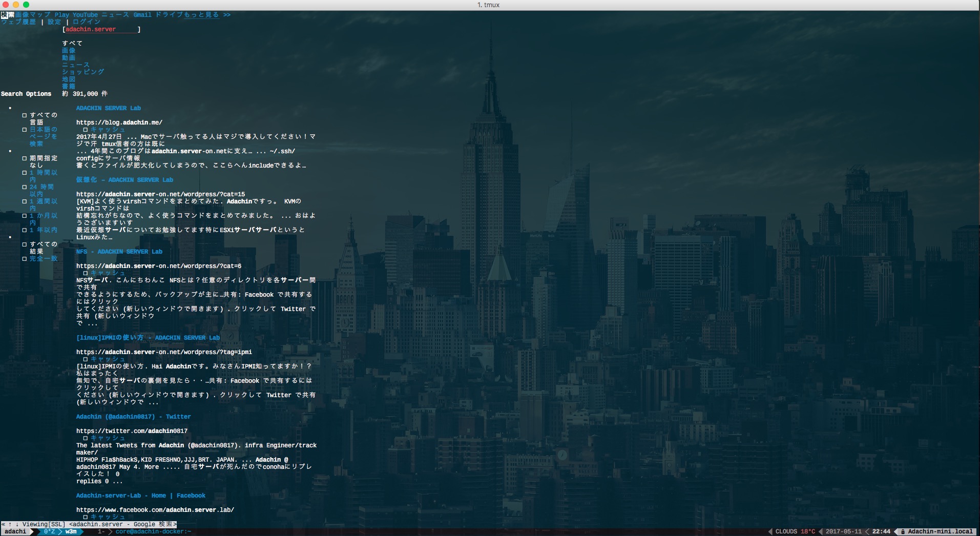
Task: Expand the Search Options section
Action: [x=26, y=94]
